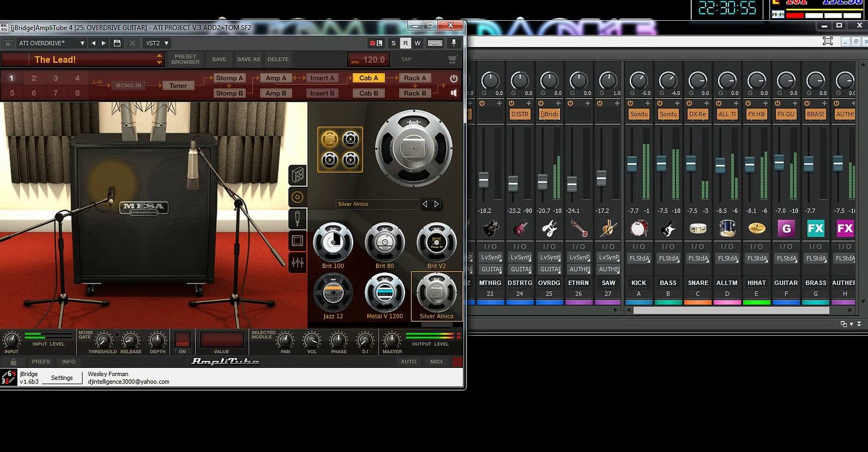
Task: Click the DELETE preset button
Action: [x=278, y=60]
